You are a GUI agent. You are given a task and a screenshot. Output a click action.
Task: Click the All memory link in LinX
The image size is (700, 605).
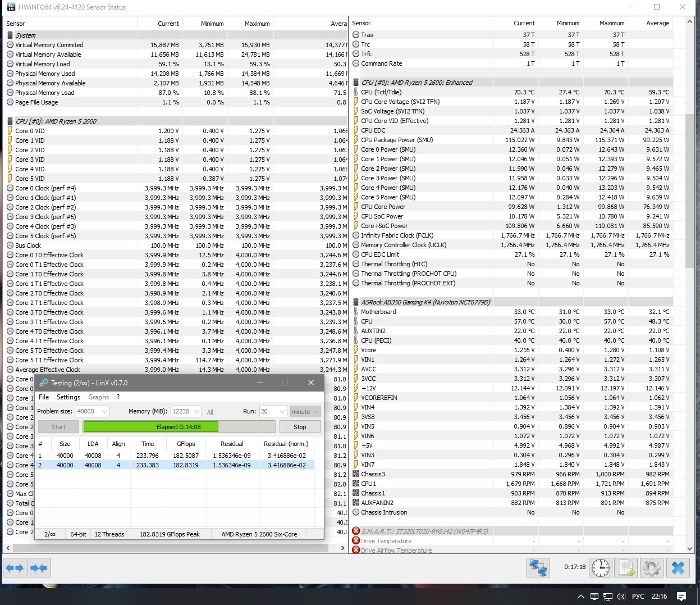tap(210, 412)
